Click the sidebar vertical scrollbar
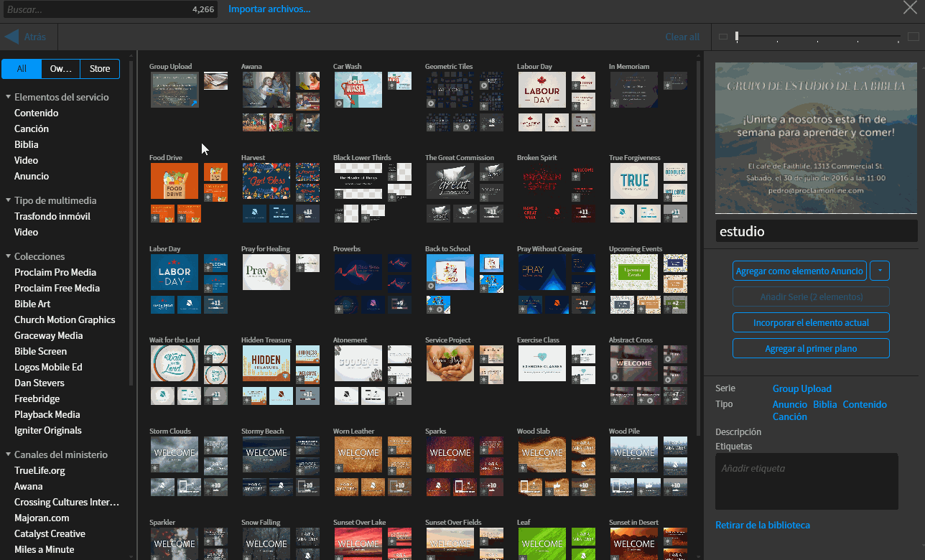This screenshot has width=925, height=560. coord(131,222)
